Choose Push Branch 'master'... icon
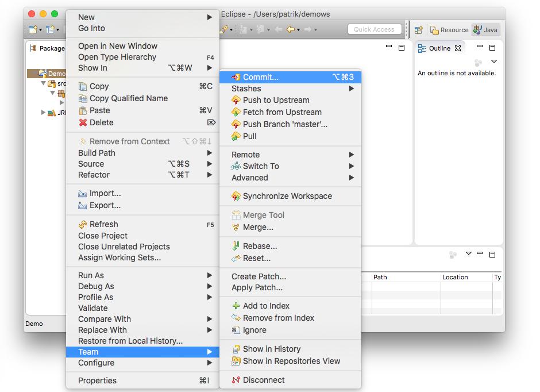 pos(236,124)
